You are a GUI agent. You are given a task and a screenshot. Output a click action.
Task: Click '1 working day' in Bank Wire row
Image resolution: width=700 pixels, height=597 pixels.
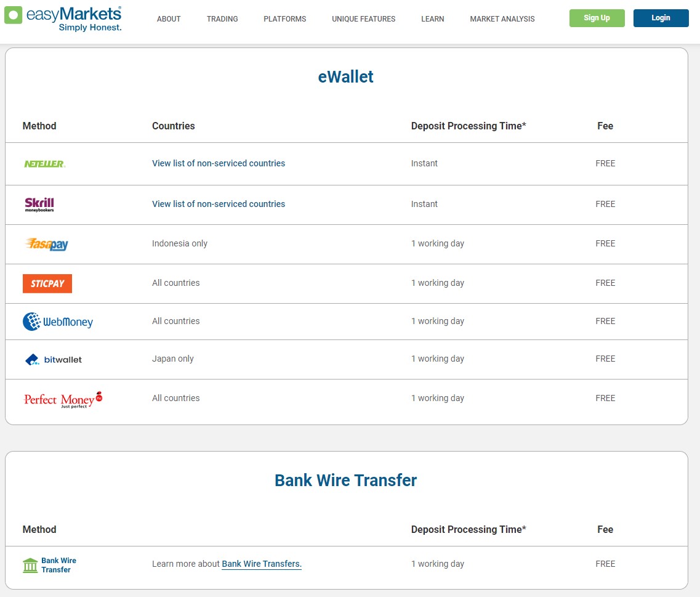(x=438, y=564)
